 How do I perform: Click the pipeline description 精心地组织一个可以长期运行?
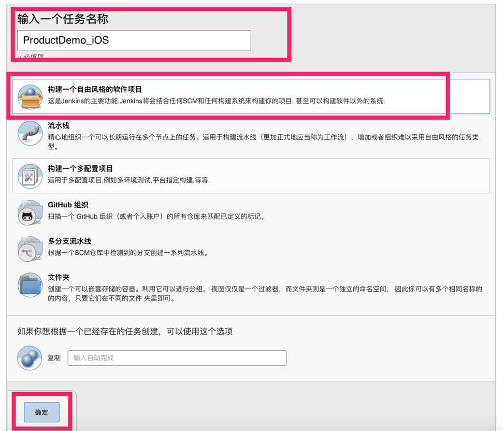tap(263, 142)
